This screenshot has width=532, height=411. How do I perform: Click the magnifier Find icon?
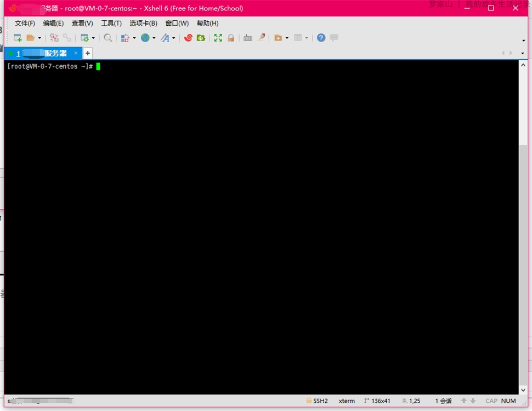pyautogui.click(x=108, y=38)
